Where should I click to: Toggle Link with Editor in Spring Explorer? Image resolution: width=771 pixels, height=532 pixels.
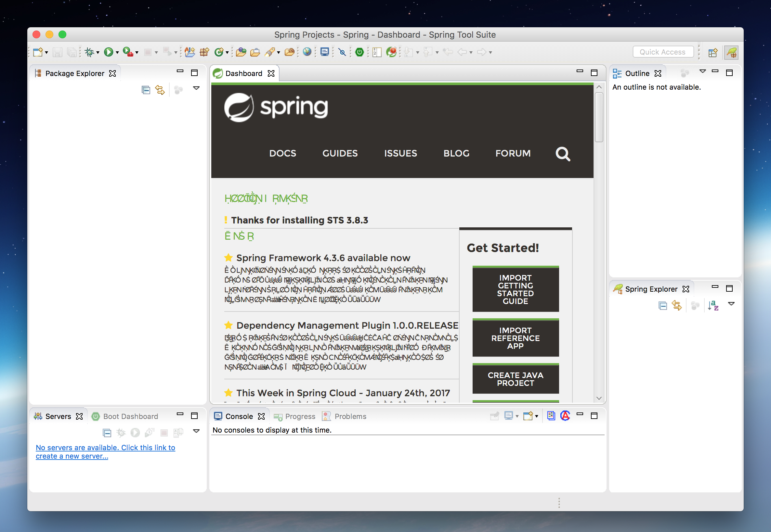[677, 306]
